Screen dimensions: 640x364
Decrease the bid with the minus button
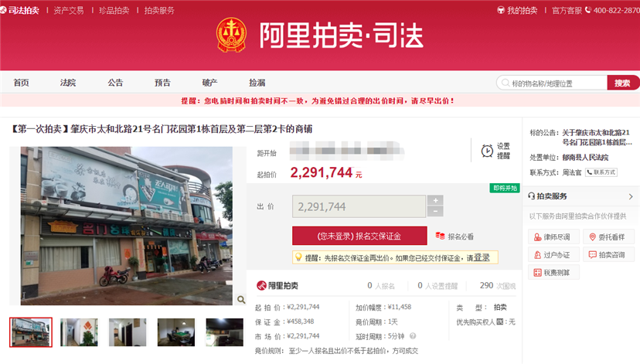pos(435,212)
